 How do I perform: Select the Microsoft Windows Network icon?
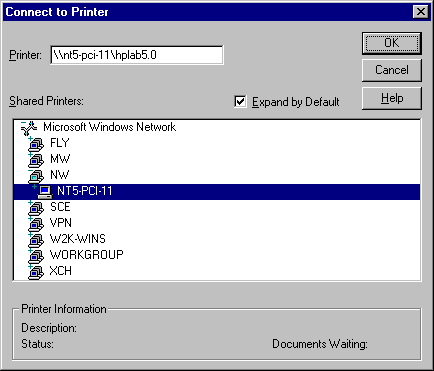click(x=29, y=128)
